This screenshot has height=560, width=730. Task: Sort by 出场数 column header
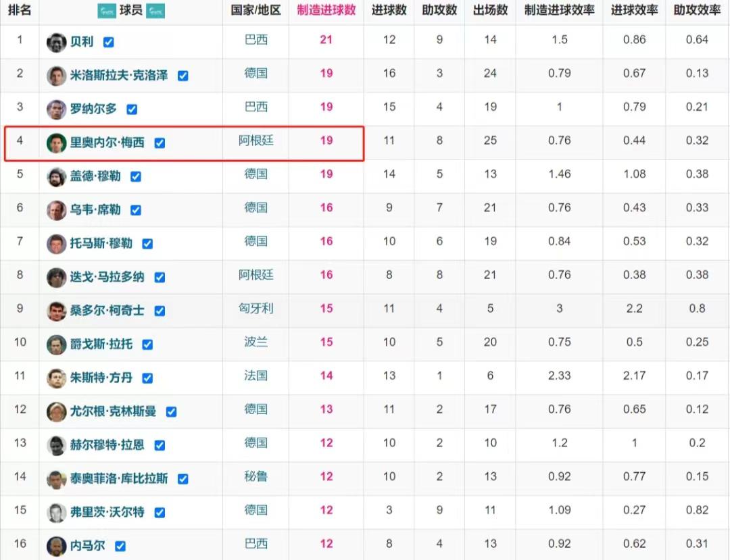click(490, 10)
